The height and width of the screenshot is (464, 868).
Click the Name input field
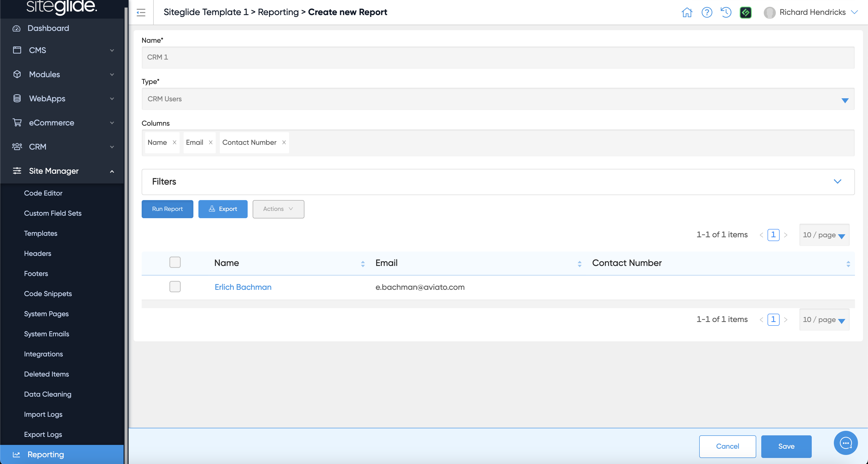[x=498, y=57]
